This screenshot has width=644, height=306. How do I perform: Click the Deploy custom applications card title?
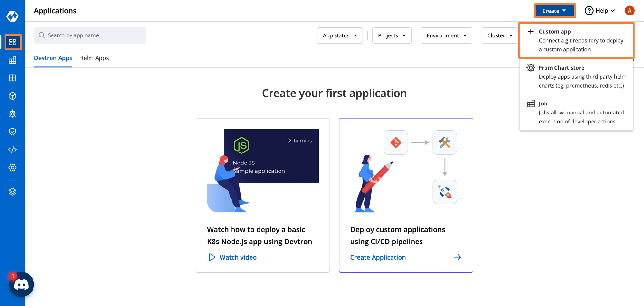click(x=398, y=236)
